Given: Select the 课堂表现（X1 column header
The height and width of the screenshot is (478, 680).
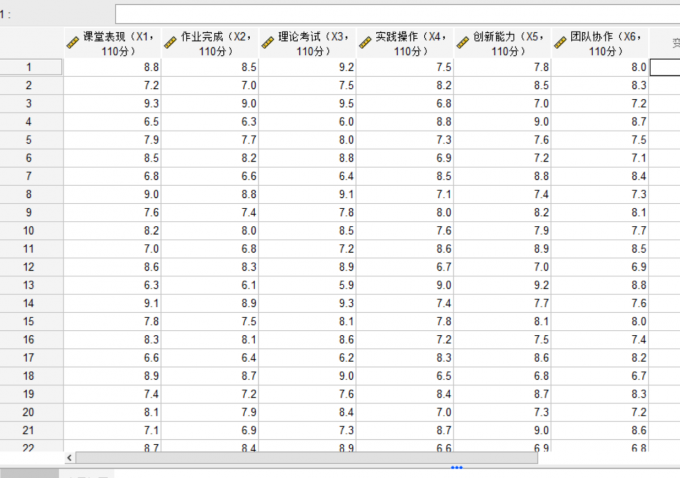Looking at the screenshot, I should coord(112,43).
